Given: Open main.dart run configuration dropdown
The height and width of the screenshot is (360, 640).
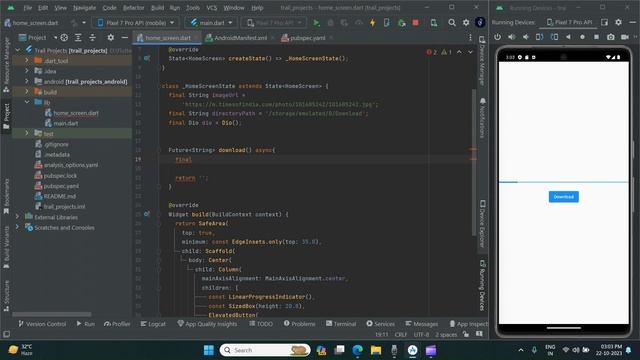Looking at the screenshot, I should tap(211, 23).
